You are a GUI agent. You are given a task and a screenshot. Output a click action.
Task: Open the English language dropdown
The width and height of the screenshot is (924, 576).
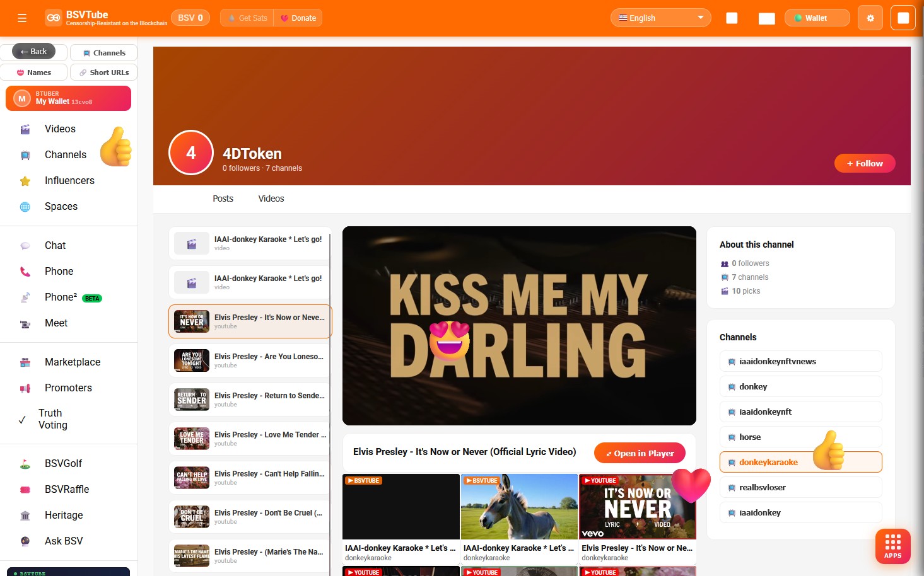click(x=660, y=18)
